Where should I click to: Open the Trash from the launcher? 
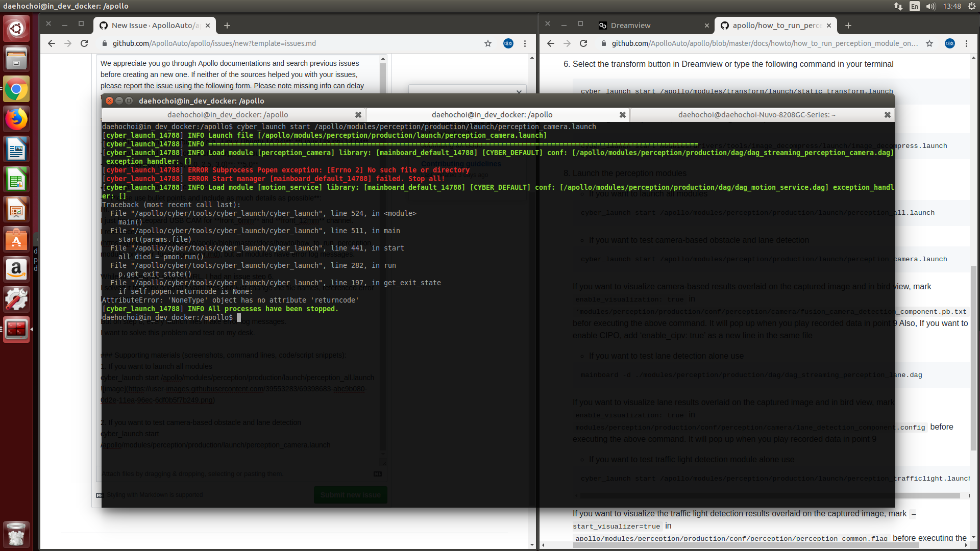tap(16, 534)
